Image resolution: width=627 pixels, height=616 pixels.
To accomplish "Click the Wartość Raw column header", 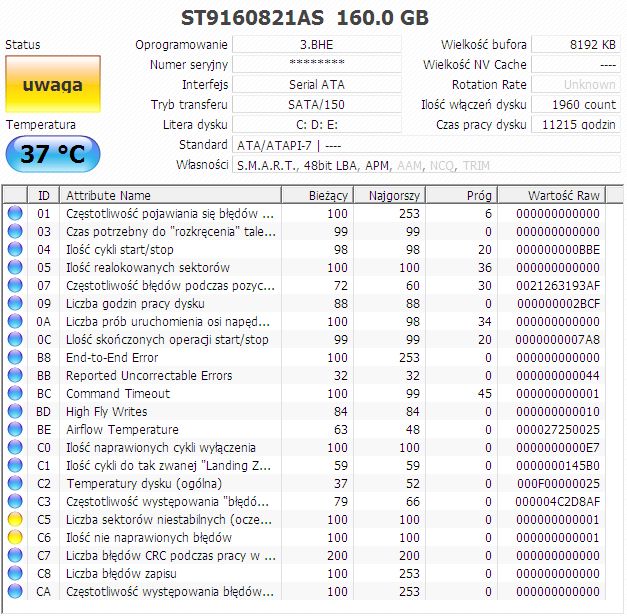I will pos(551,195).
